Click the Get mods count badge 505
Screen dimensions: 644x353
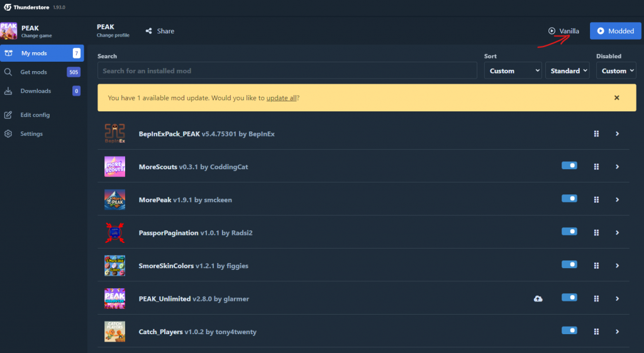click(74, 72)
